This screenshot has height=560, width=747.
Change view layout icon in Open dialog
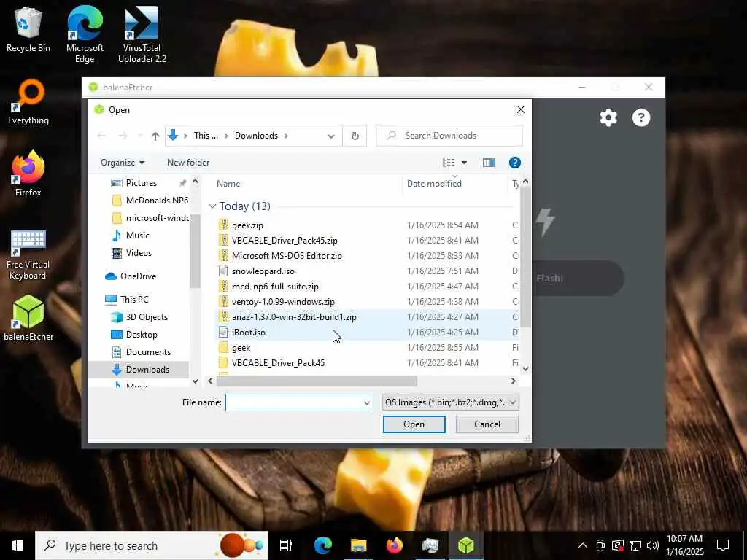tap(449, 163)
